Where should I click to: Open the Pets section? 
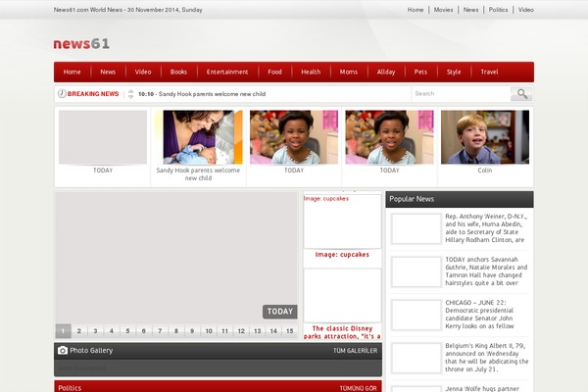[420, 72]
